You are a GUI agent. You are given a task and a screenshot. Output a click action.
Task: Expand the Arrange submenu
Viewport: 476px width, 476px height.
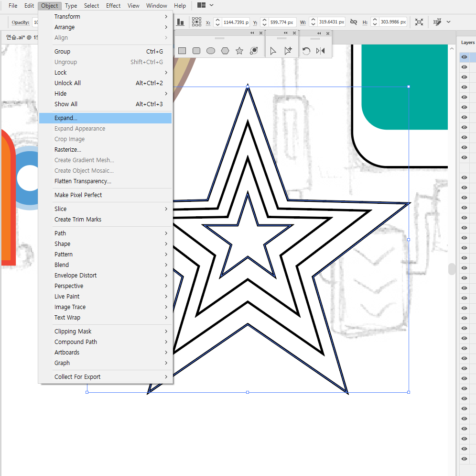pyautogui.click(x=105, y=27)
